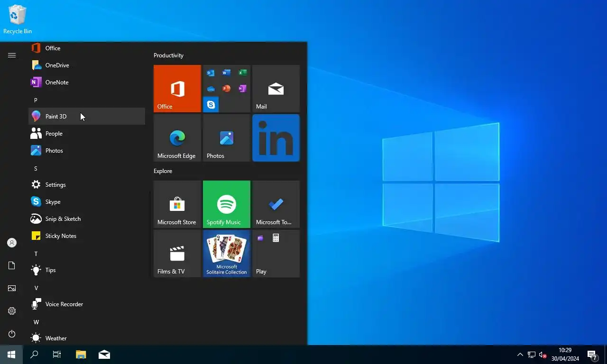Viewport: 607px width, 364px height.
Task: Open Pictures from Start sidebar
Action: (12, 288)
